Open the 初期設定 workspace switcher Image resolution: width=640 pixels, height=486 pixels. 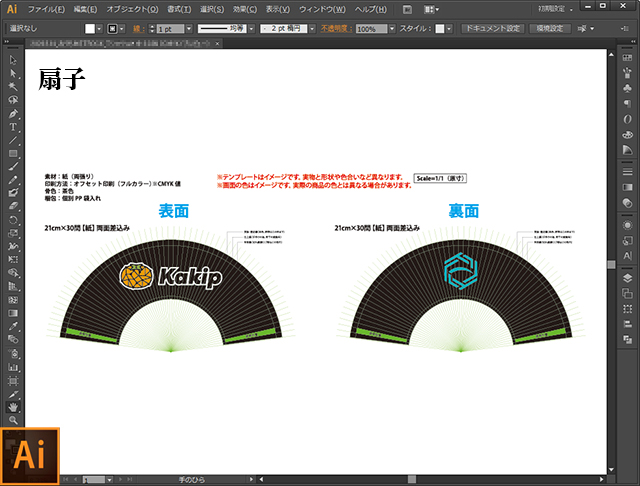pos(556,9)
